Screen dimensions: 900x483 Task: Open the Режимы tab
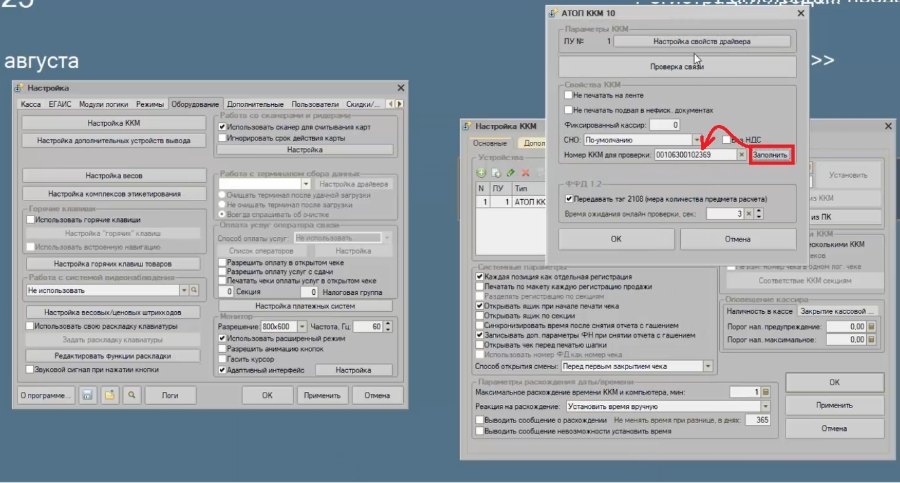[x=150, y=104]
